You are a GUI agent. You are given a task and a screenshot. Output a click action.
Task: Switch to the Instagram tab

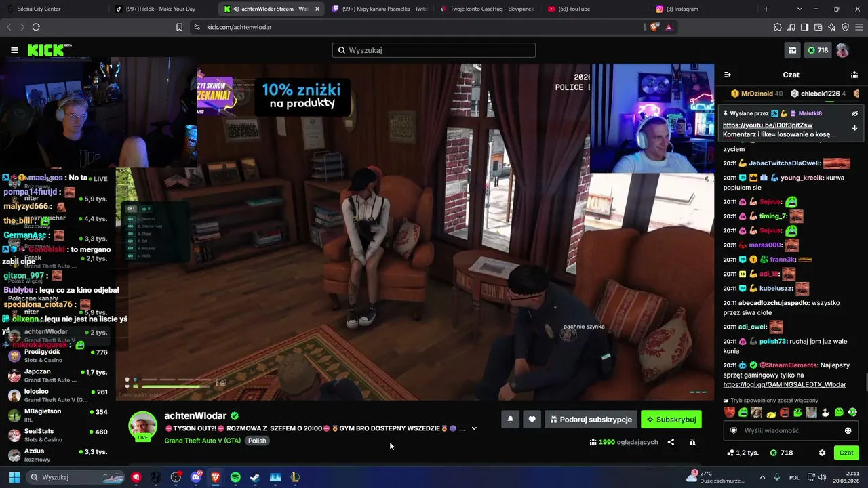click(705, 9)
